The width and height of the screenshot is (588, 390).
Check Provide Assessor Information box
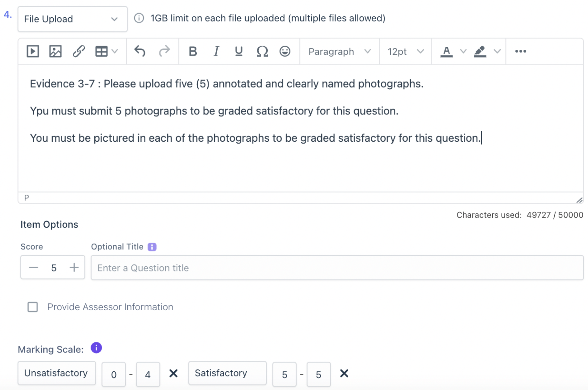33,307
